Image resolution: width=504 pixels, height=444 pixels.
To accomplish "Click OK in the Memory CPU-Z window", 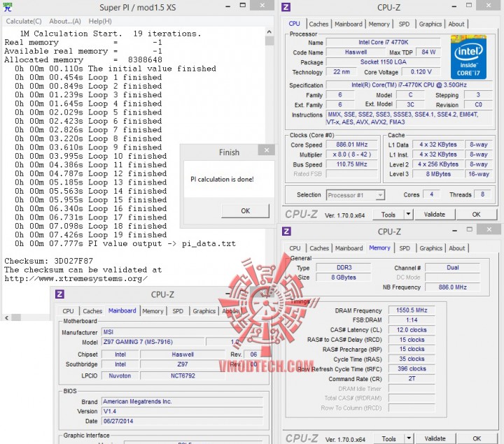I will pos(477,438).
